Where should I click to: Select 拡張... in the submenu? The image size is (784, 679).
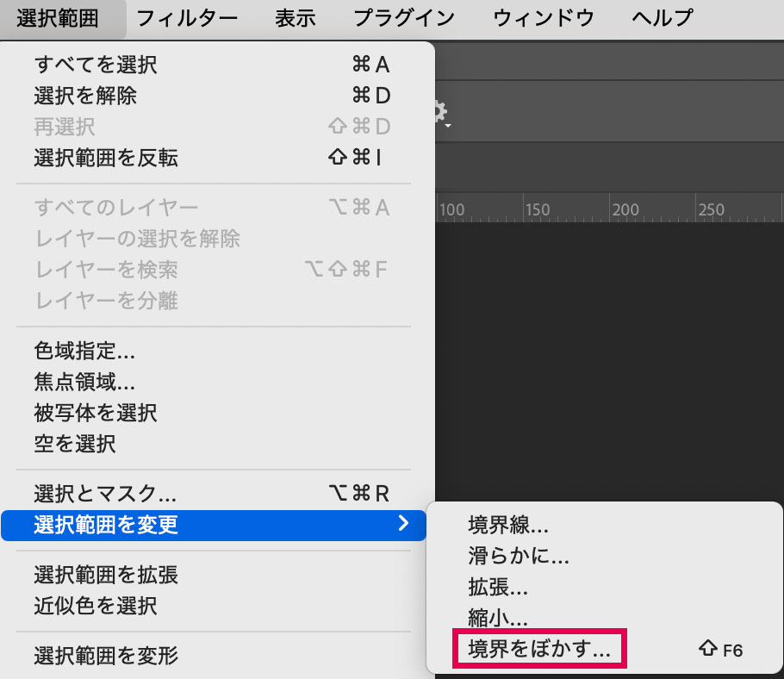pyautogui.click(x=605, y=587)
